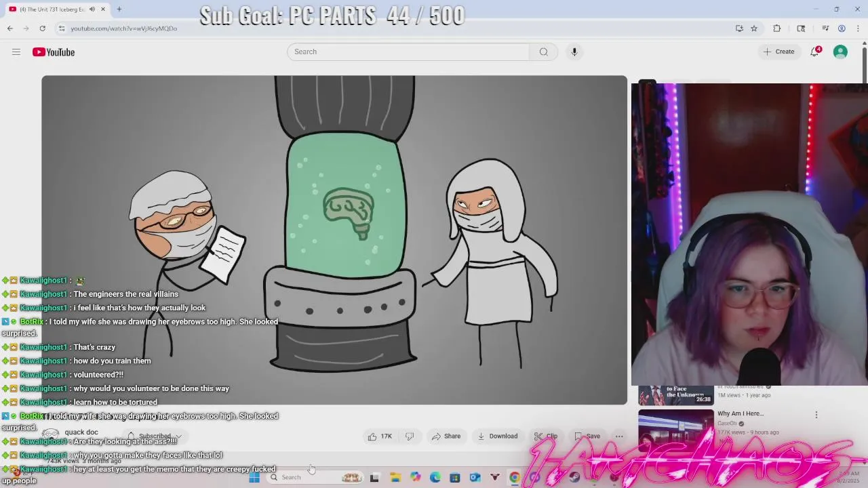This screenshot has width=868, height=488.
Task: Open the browser extensions puzzle icon
Action: pyautogui.click(x=777, y=28)
